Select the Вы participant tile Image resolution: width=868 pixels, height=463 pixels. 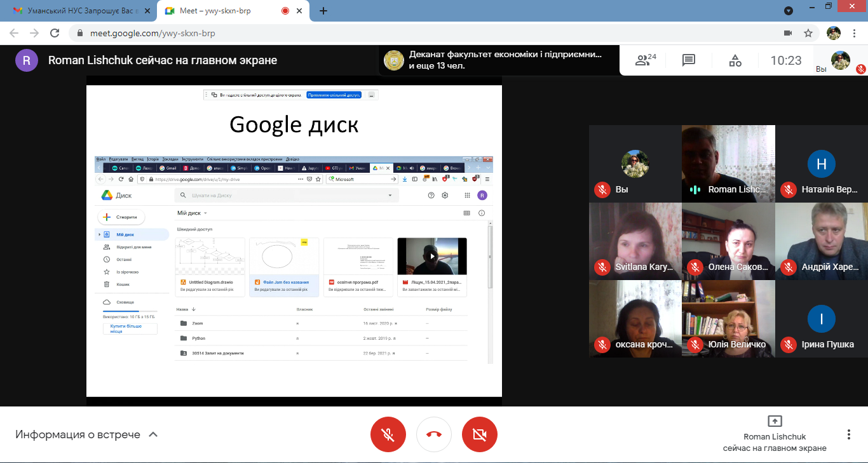tap(635, 163)
